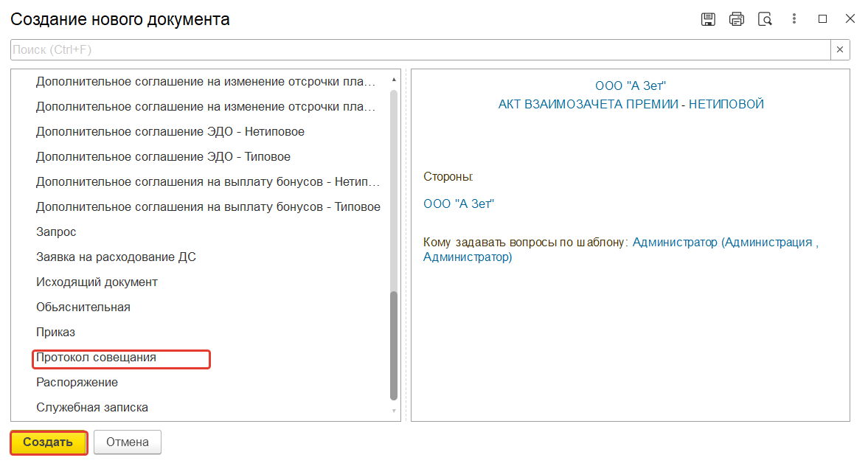Click the Поиск search input field
Image resolution: width=868 pixels, height=466 pixels.
[420, 50]
